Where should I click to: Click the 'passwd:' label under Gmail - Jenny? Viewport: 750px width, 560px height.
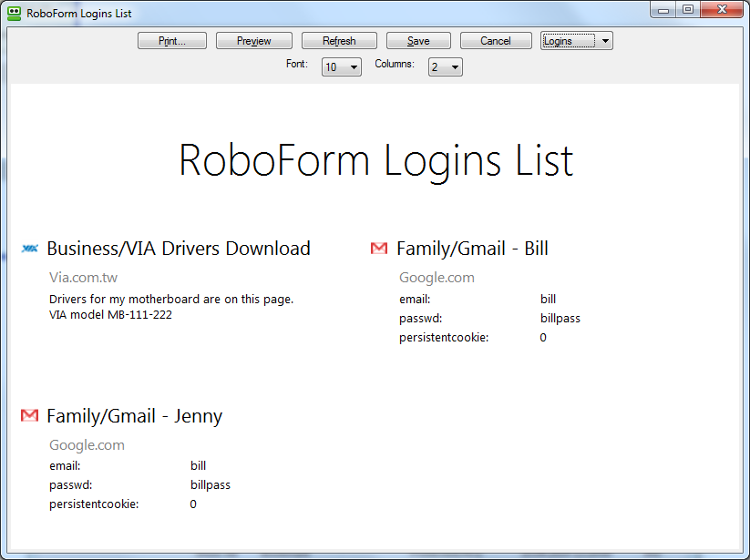tap(70, 485)
